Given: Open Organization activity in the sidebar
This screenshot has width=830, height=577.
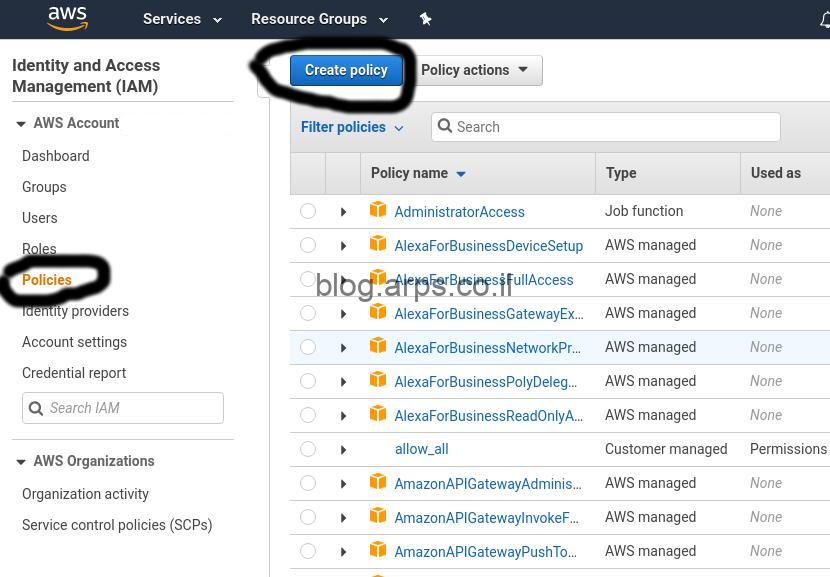Looking at the screenshot, I should click(x=85, y=494).
